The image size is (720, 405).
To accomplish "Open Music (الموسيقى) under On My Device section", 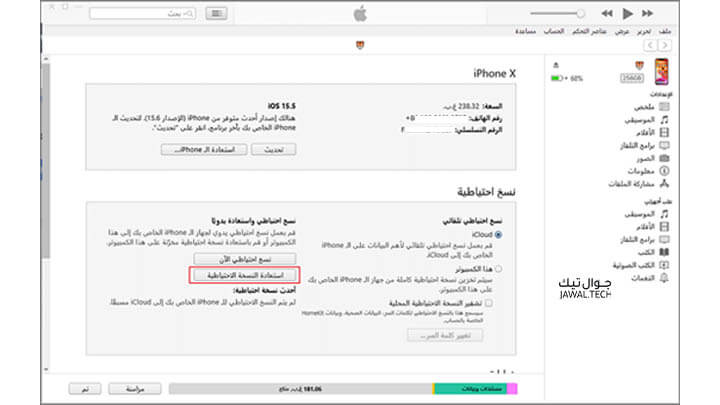I will click(x=647, y=214).
